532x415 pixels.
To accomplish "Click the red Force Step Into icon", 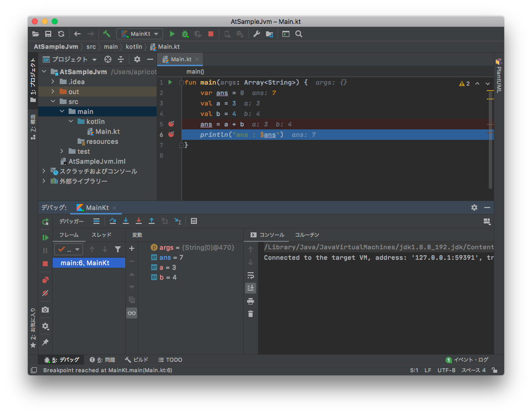I will [139, 221].
